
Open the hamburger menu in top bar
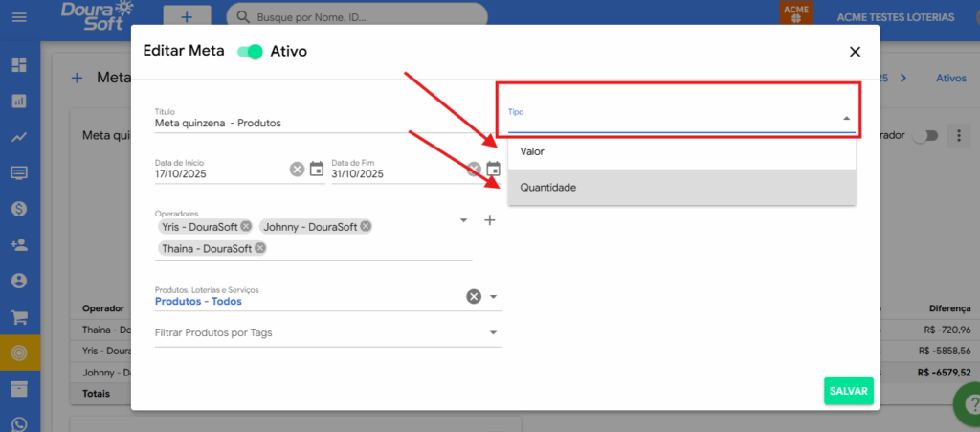point(19,17)
